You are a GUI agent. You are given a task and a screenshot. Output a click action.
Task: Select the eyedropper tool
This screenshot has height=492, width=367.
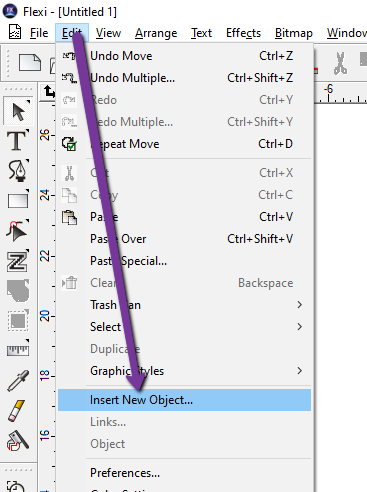click(18, 380)
